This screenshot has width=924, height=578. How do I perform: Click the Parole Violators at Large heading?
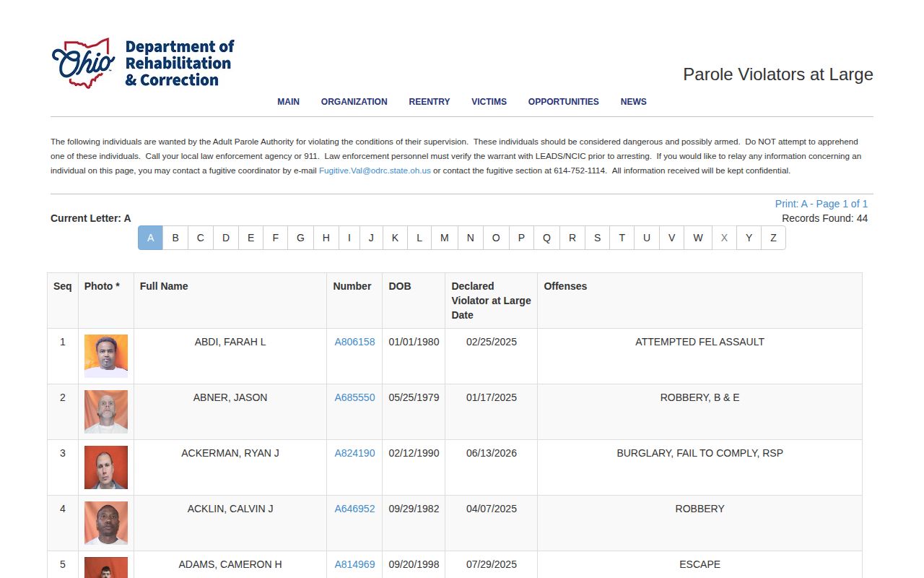tap(778, 74)
